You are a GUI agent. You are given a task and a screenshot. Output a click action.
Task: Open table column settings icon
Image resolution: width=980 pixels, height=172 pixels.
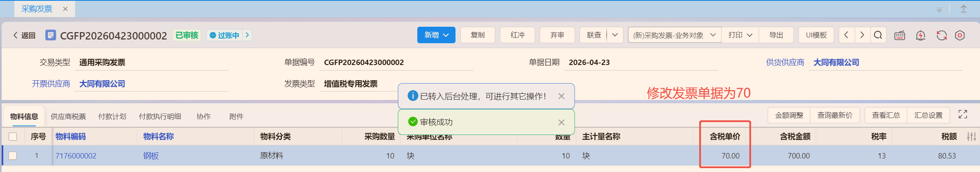tap(971, 137)
